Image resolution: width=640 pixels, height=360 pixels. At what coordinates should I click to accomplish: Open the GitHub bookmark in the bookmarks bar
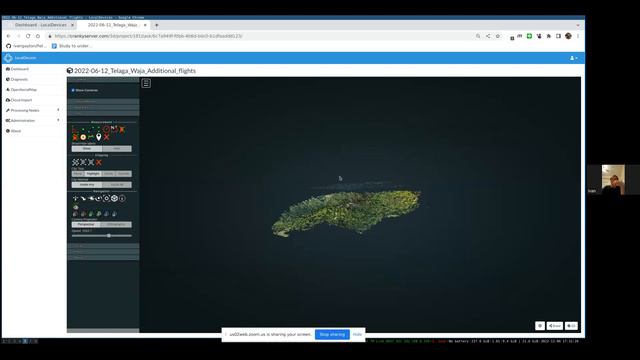(26, 46)
